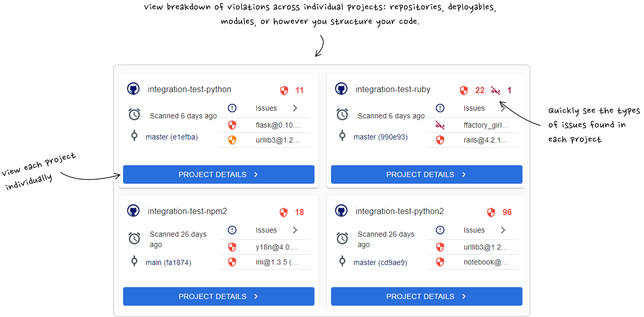The width and height of the screenshot is (644, 317).
Task: Open Project Details for integration-test-npm2
Action: (x=219, y=296)
